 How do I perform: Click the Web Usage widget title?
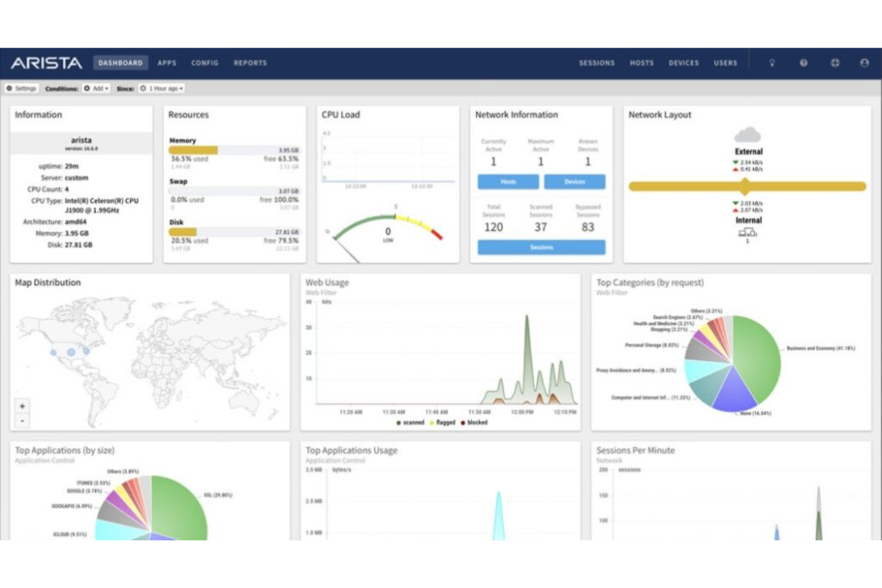327,282
